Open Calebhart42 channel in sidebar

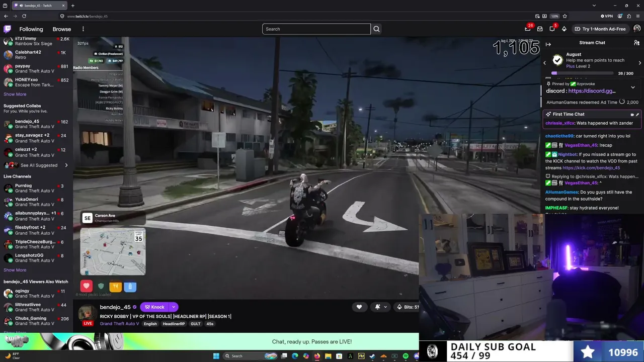[x=35, y=55]
